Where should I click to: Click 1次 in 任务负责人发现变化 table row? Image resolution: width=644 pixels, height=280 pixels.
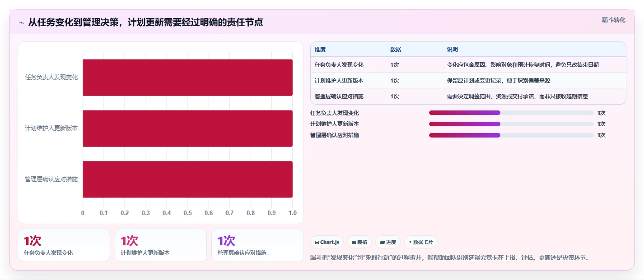click(x=395, y=65)
